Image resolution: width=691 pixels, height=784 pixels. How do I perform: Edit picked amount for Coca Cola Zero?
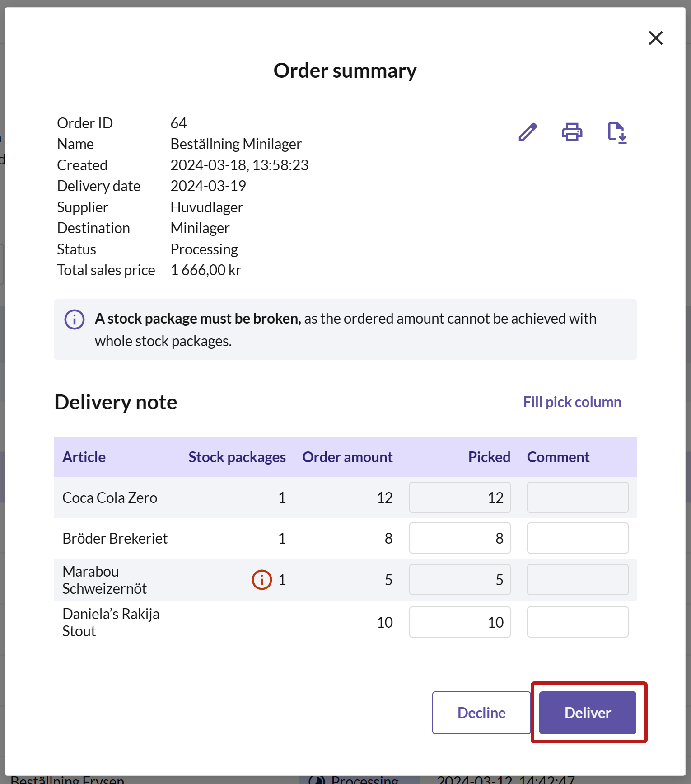460,498
